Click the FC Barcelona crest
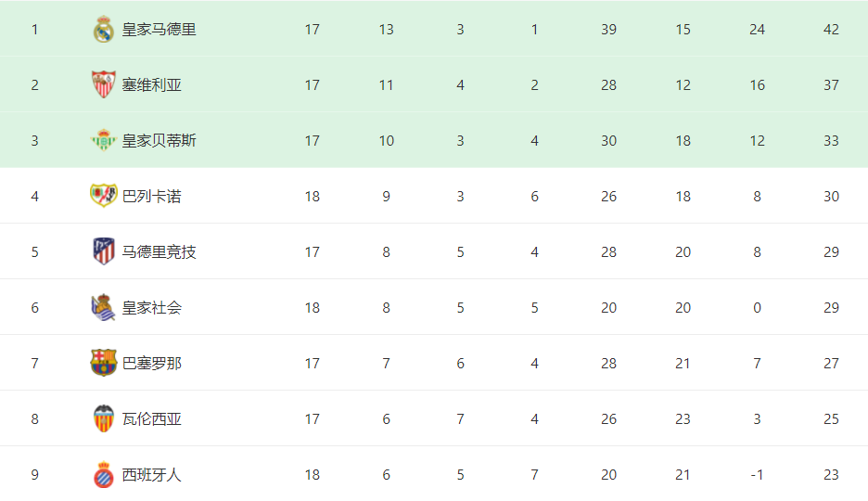 [x=104, y=363]
